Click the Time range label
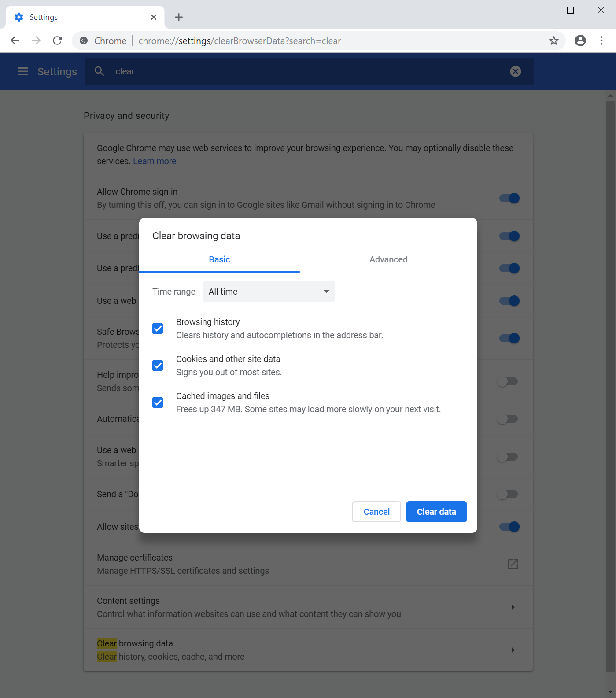The width and height of the screenshot is (616, 698). (173, 292)
